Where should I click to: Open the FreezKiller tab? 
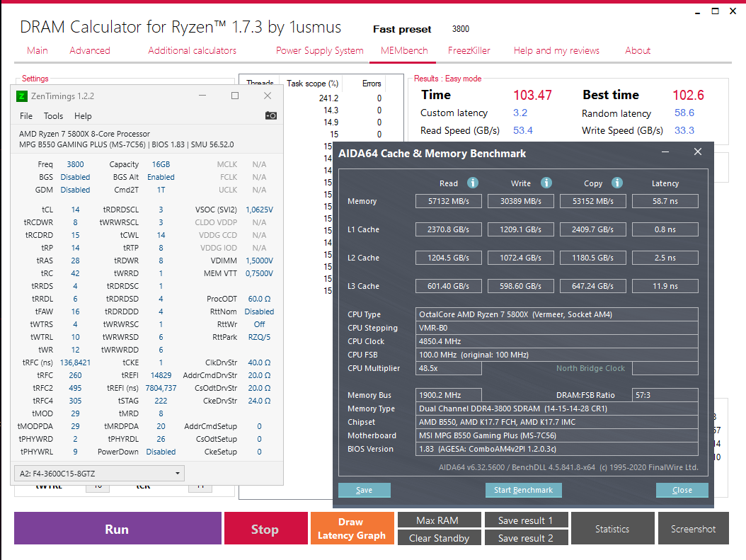pos(469,50)
